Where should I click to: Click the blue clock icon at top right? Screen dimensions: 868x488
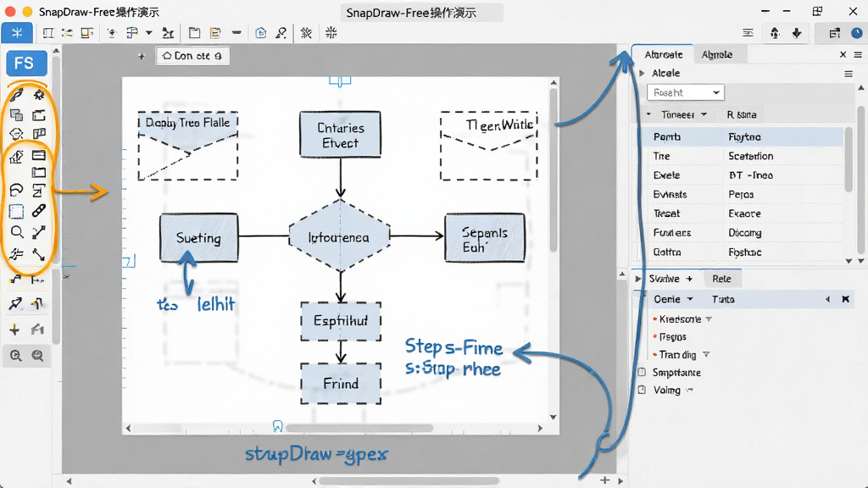coord(856,33)
